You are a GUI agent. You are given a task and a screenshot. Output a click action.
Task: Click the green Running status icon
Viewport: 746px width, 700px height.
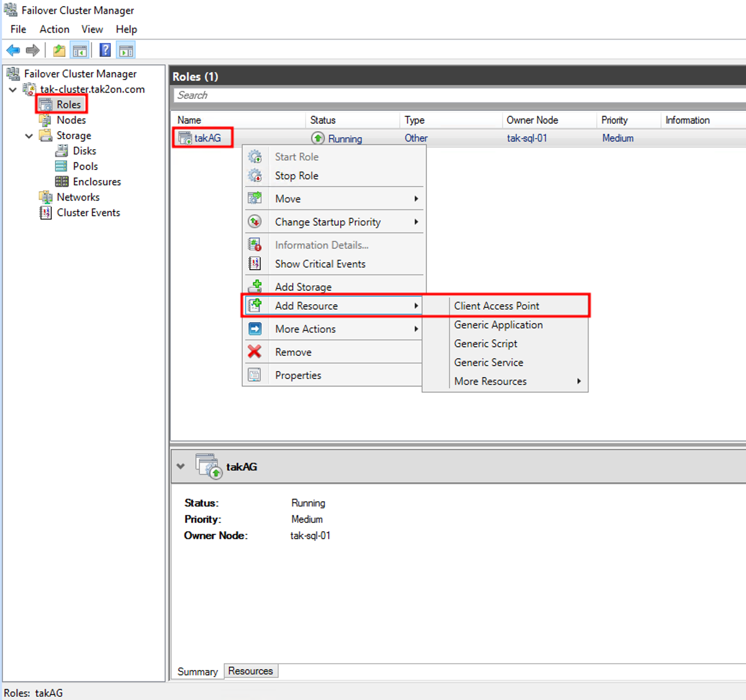click(318, 138)
